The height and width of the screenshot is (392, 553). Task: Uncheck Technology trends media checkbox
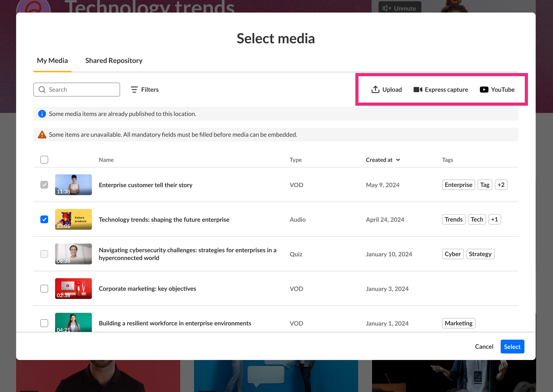click(x=44, y=219)
